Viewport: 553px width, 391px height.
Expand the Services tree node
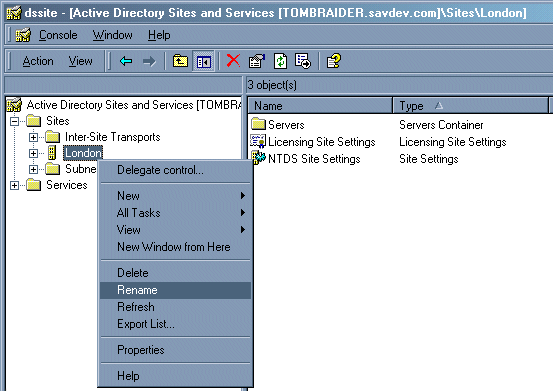(14, 185)
